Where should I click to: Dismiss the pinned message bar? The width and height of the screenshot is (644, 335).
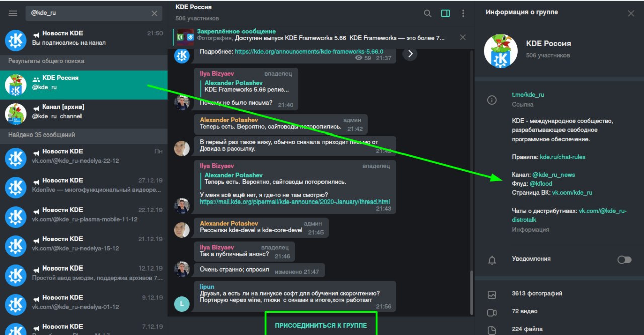pos(463,37)
